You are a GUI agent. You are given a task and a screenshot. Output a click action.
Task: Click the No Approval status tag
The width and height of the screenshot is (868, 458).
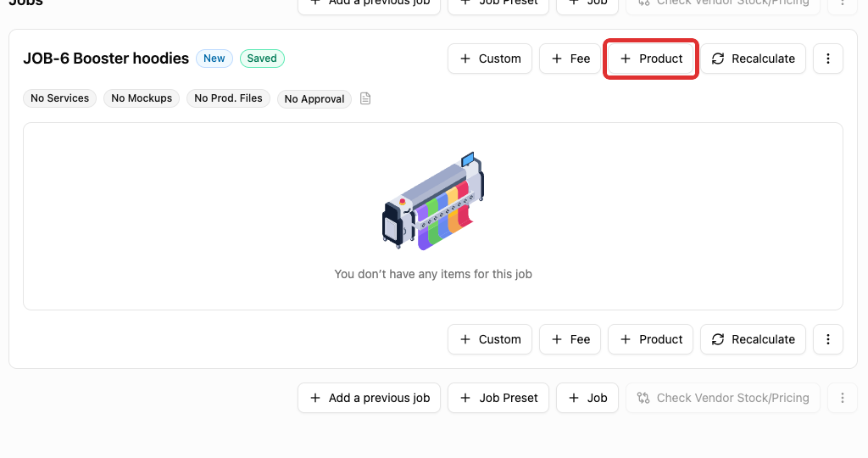tap(314, 99)
